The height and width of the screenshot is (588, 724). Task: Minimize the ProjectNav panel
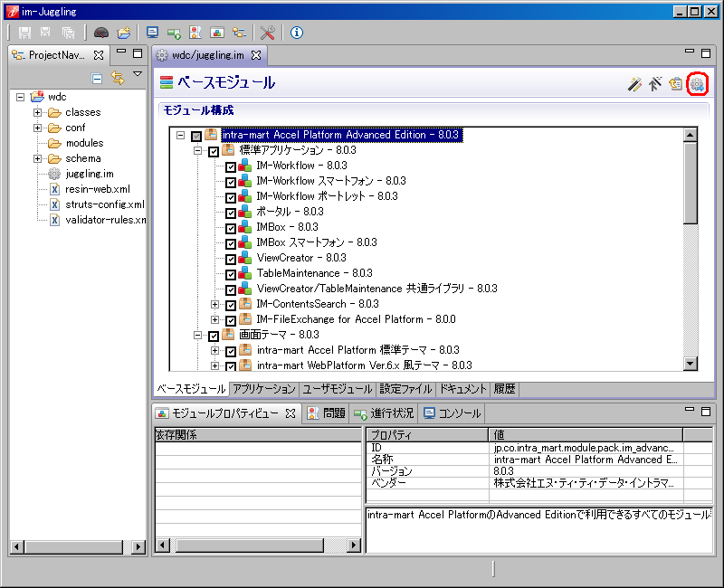point(121,51)
